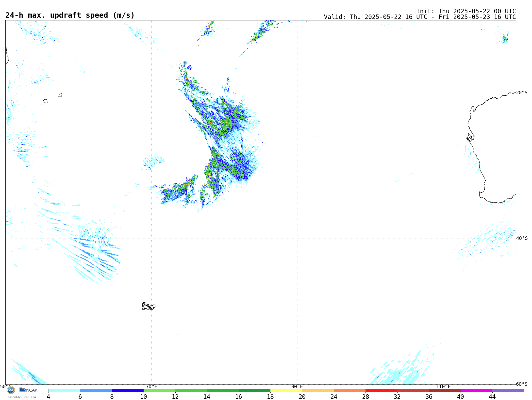Image resolution: width=532 pixels, height=400 pixels.
Task: Select the light green 10-12 color swatch
Action: (x=159, y=391)
